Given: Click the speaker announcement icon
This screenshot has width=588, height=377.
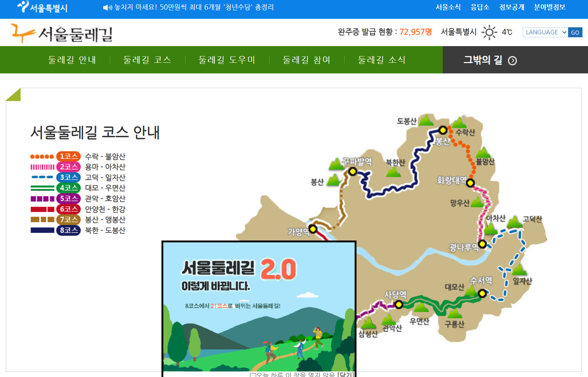Looking at the screenshot, I should pos(107,7).
